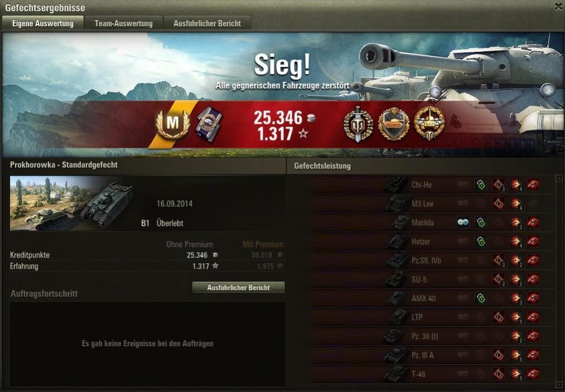Viewport: 565px width, 392px height.
Task: Click the critical hit icon in SU-5 row
Action: pyautogui.click(x=499, y=279)
